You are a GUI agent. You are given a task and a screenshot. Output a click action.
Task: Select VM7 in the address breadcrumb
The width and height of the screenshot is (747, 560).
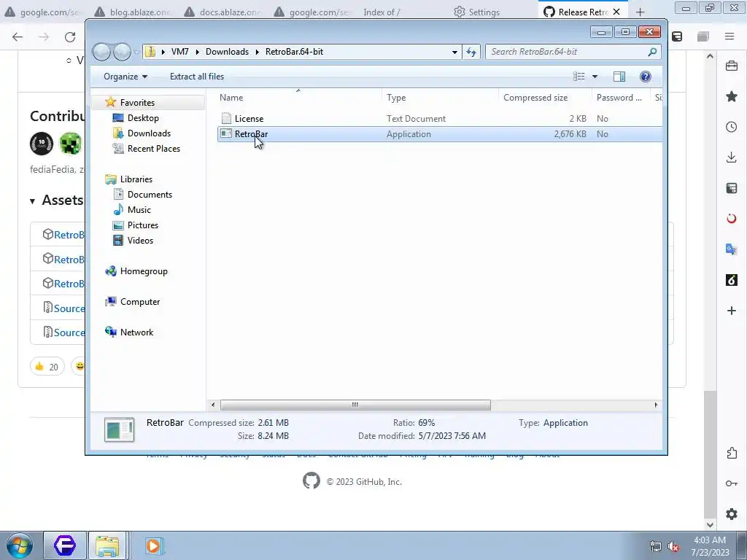(179, 52)
